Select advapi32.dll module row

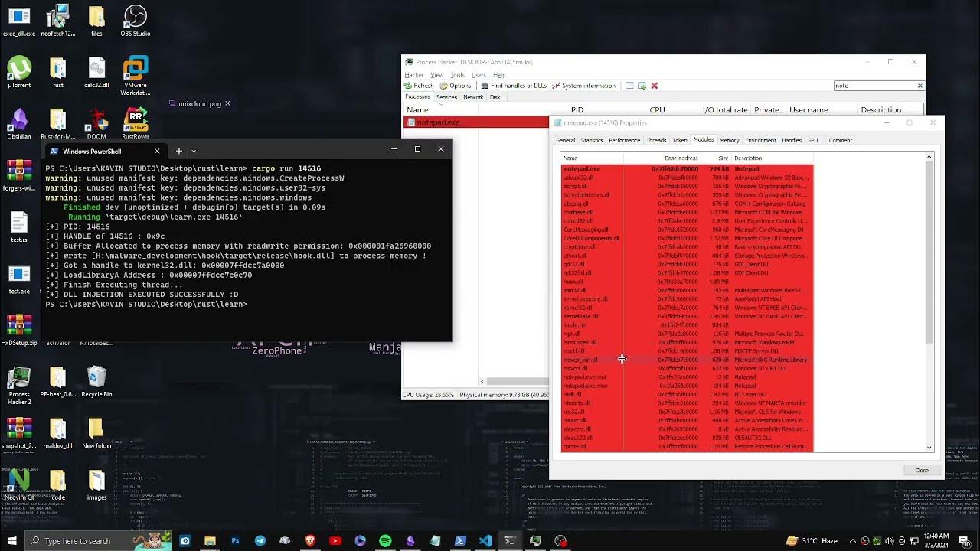coord(687,178)
